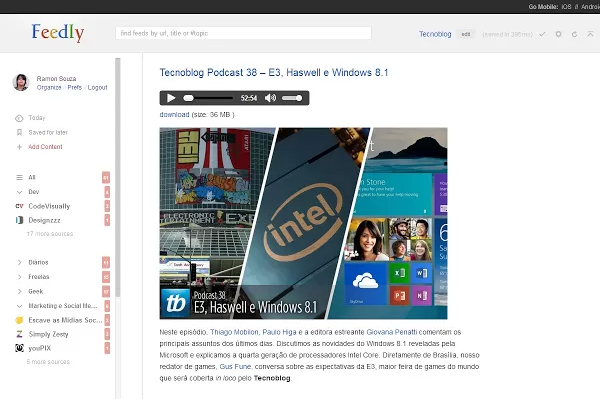This screenshot has height=400, width=600.
Task: Mark all as read with checkmark icon
Action: (542, 34)
